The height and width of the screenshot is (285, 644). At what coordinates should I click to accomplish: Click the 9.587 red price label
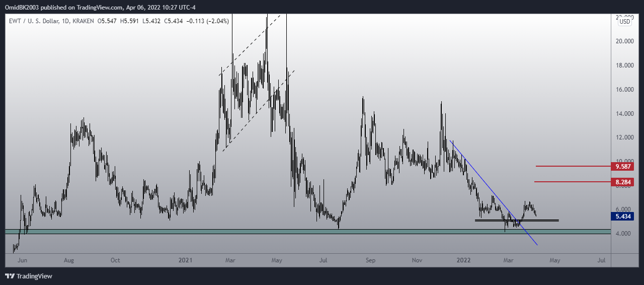click(x=622, y=166)
